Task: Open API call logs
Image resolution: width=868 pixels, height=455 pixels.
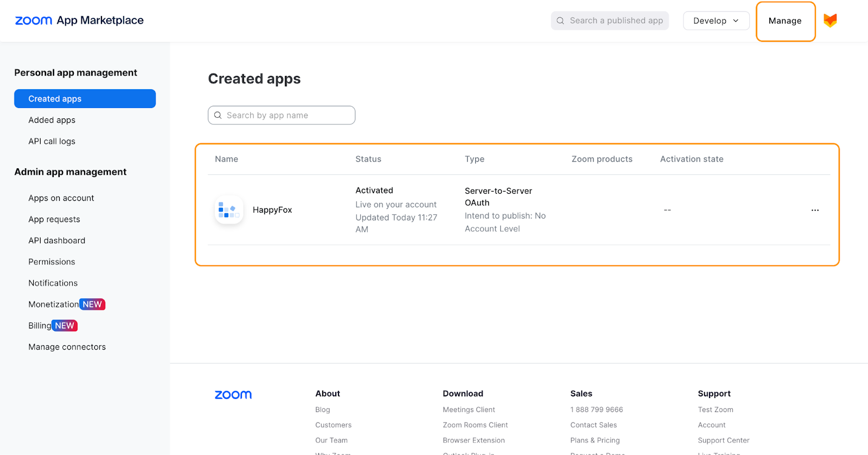Action: click(52, 141)
